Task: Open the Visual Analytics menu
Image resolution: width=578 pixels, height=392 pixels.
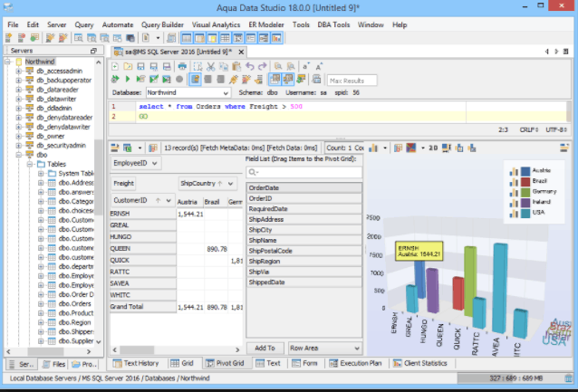Action: (216, 24)
